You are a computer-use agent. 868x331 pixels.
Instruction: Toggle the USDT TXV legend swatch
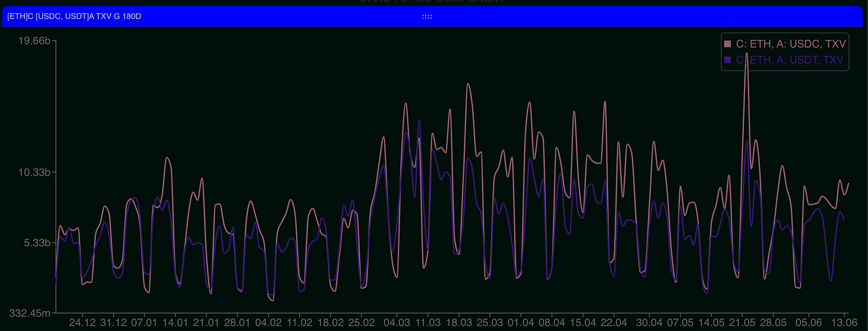[727, 60]
